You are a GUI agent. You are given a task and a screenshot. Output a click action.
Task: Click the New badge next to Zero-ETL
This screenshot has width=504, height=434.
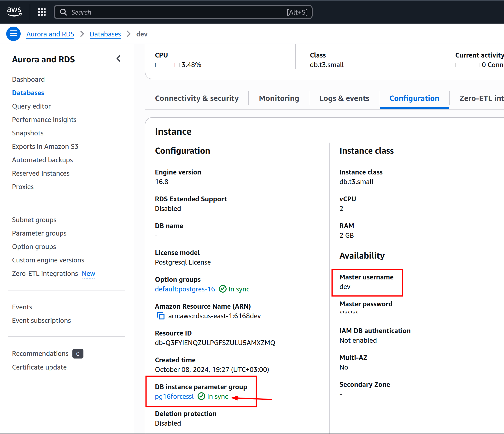click(88, 273)
